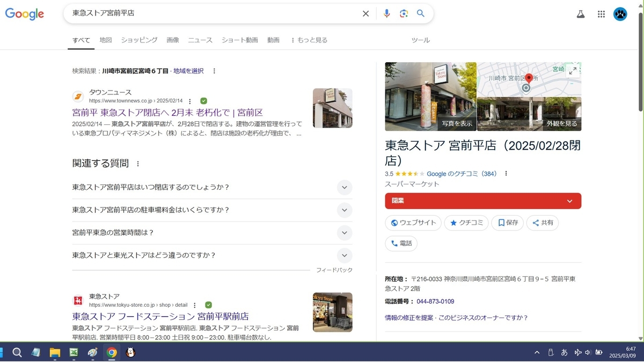Click the クチコミ button

tap(466, 223)
